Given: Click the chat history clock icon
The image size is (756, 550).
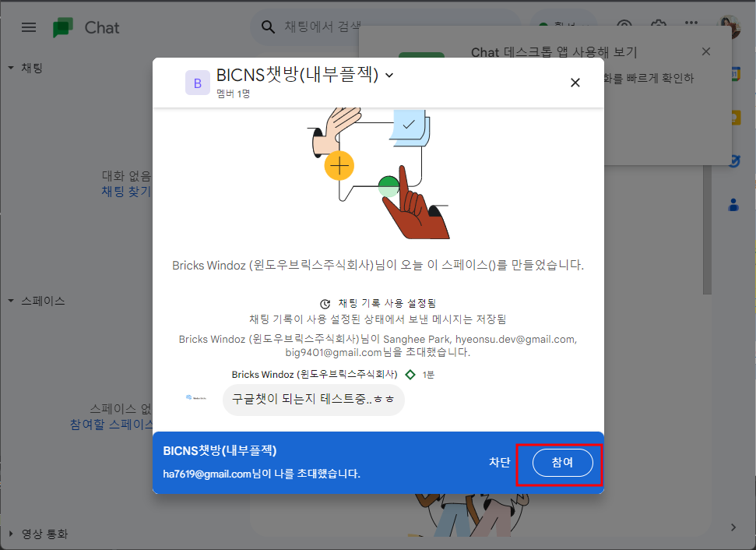Looking at the screenshot, I should [325, 304].
